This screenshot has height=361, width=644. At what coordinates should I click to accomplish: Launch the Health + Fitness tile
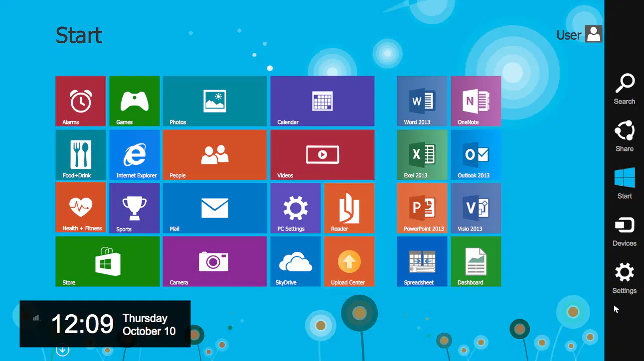(81, 208)
